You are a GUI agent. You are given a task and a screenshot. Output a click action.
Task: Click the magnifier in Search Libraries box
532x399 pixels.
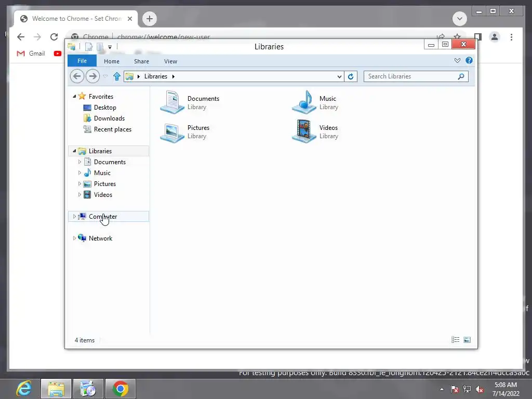click(x=461, y=76)
